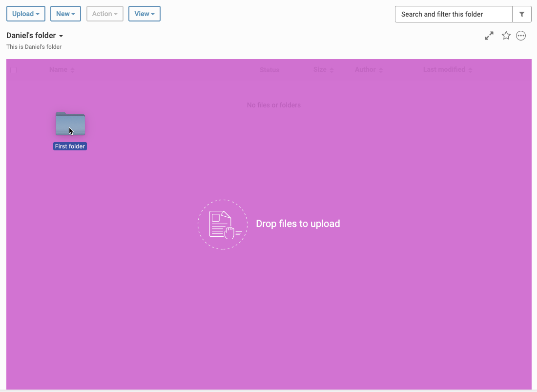
Task: Click the search and filter input field
Action: [x=453, y=14]
